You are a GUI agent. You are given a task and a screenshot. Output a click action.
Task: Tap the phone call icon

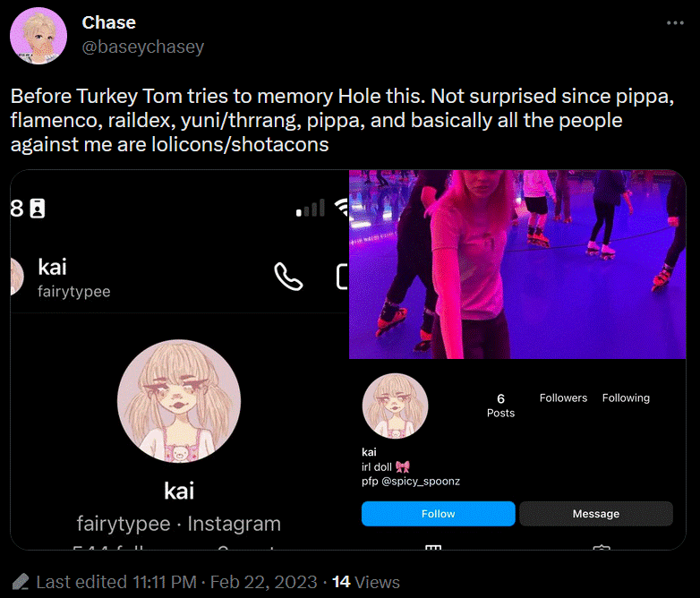click(x=288, y=277)
